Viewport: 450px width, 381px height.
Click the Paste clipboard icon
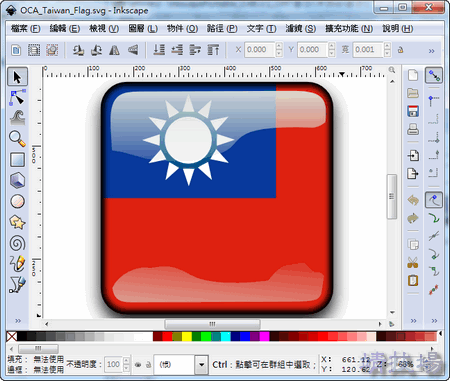point(413,281)
